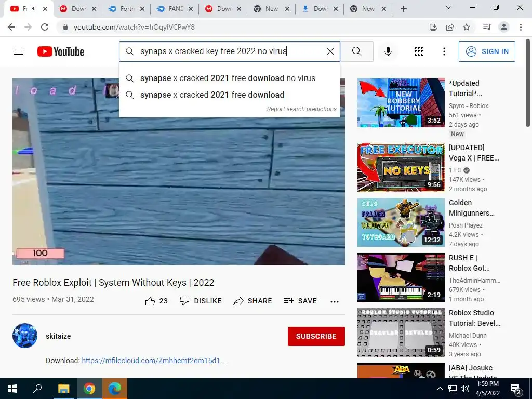Image resolution: width=532 pixels, height=399 pixels.
Task: Go to the YouTube home logo
Action: coord(61,51)
